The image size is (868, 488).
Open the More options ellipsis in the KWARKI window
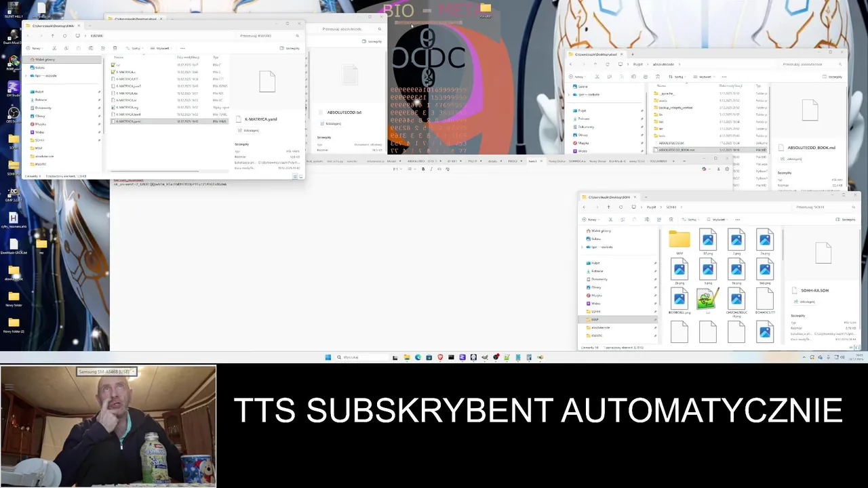click(182, 48)
